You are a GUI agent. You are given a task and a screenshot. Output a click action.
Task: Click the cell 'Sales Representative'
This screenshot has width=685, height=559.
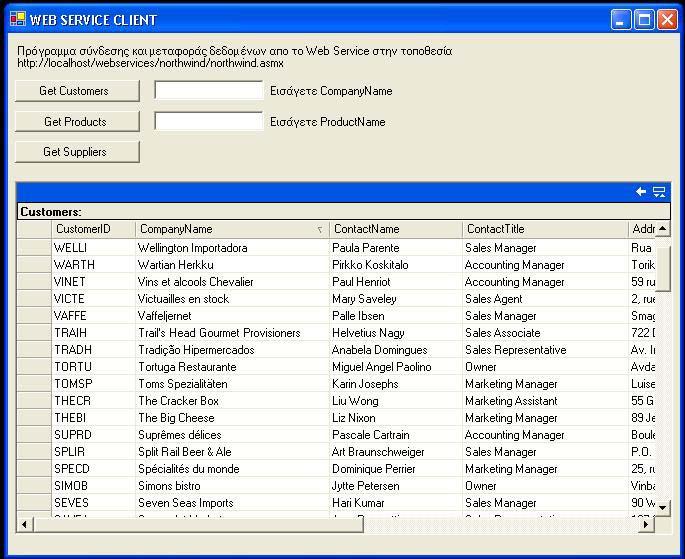tap(545, 350)
